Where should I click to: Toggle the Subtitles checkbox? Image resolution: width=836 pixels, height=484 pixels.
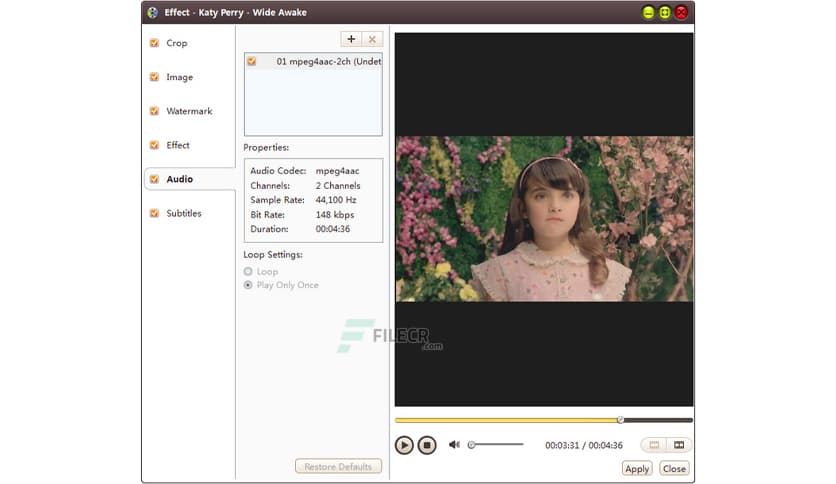pos(155,214)
